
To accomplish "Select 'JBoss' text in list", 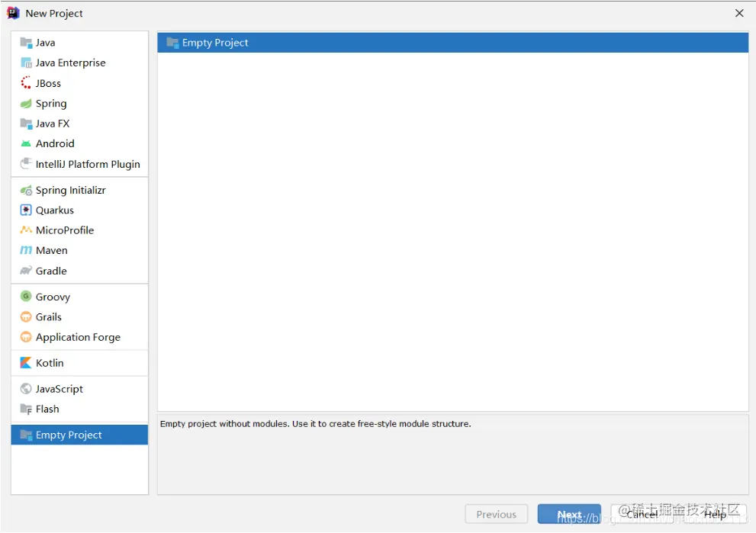I will (48, 83).
